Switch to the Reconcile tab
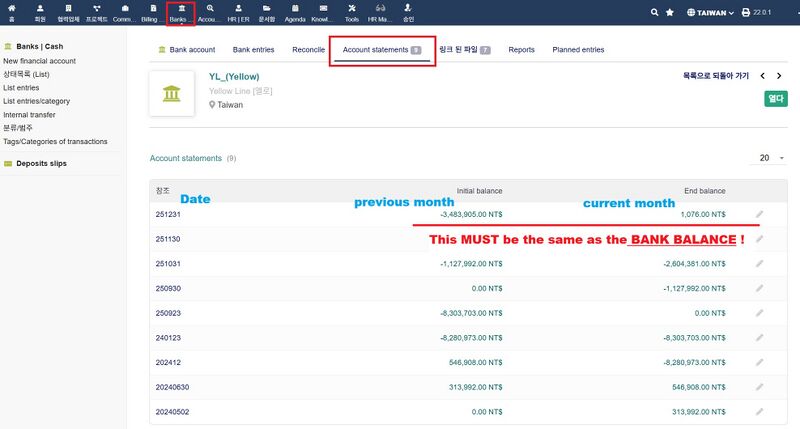 click(x=309, y=49)
